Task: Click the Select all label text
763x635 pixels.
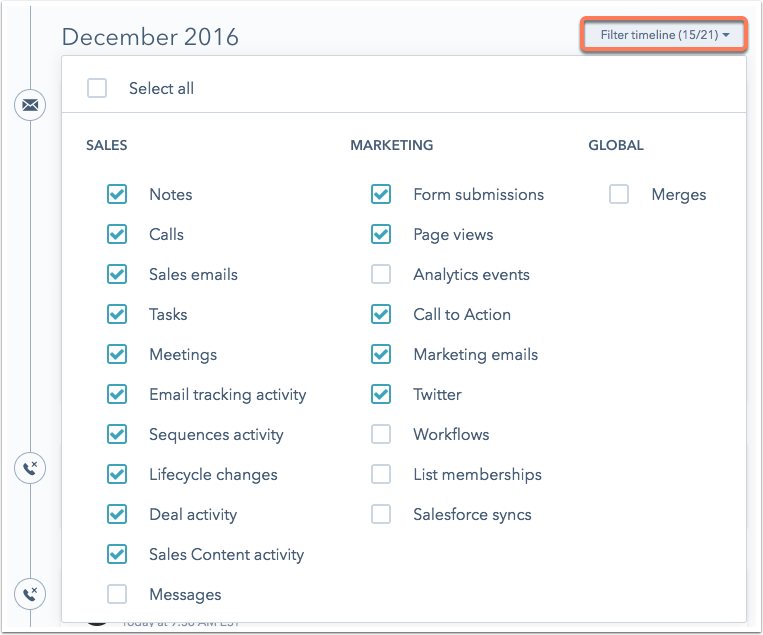Action: click(x=161, y=89)
